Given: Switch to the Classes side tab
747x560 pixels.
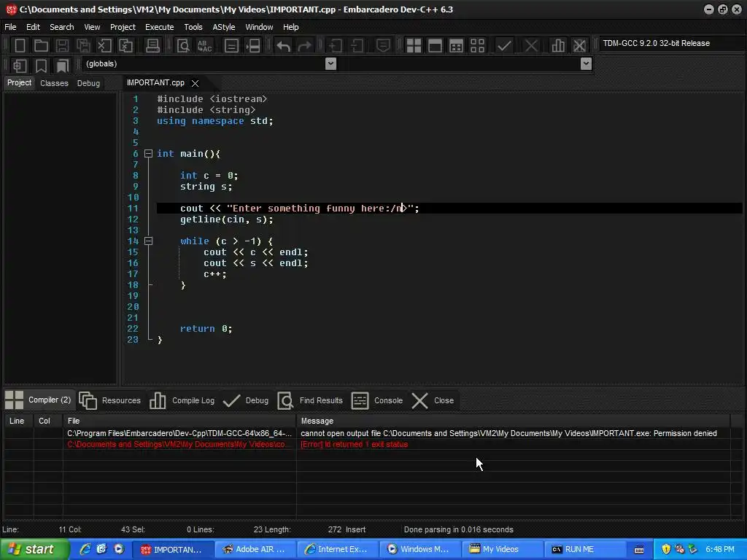Looking at the screenshot, I should [54, 83].
